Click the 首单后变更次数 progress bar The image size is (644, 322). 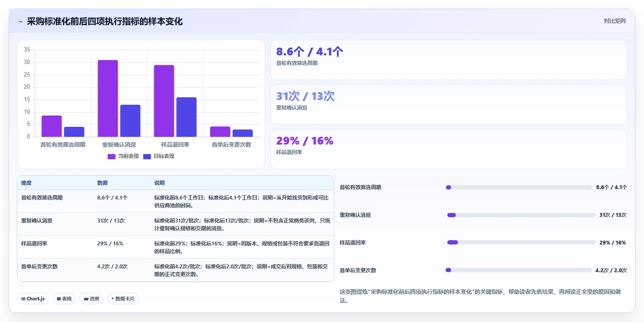tap(519, 270)
